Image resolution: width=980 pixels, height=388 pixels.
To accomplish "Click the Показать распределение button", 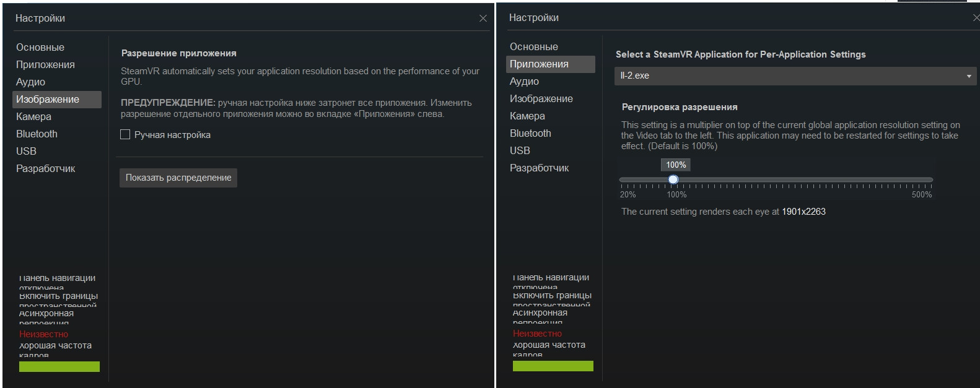I will (x=178, y=178).
